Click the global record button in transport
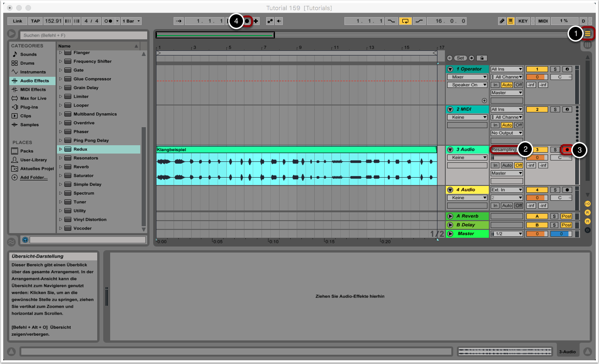599x364 pixels. [247, 21]
